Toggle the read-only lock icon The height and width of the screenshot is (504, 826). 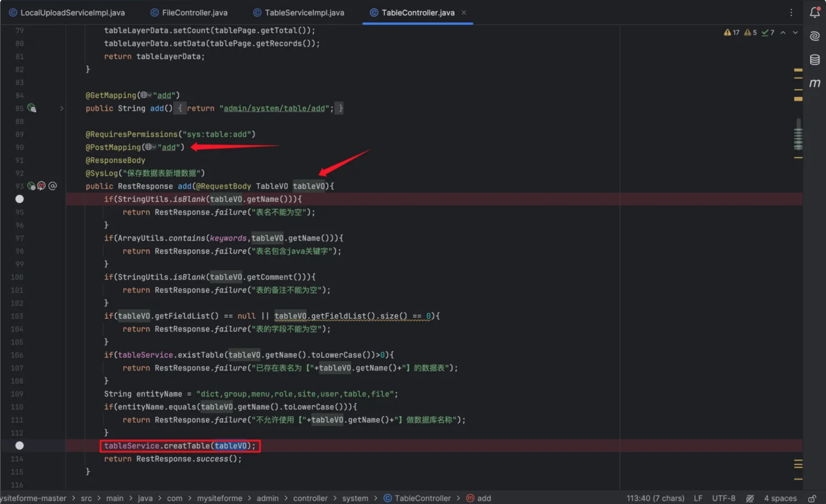tap(812, 498)
